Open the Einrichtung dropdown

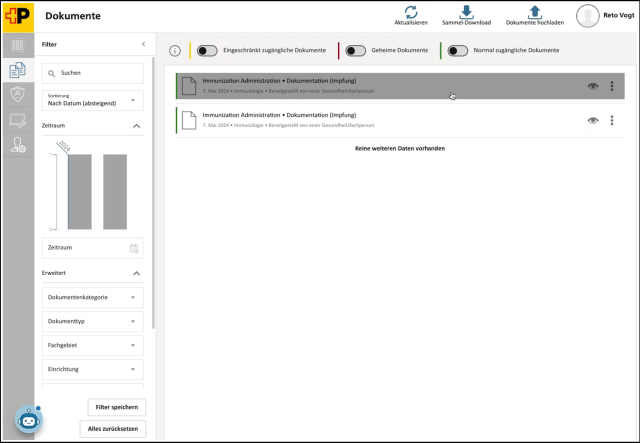point(93,370)
